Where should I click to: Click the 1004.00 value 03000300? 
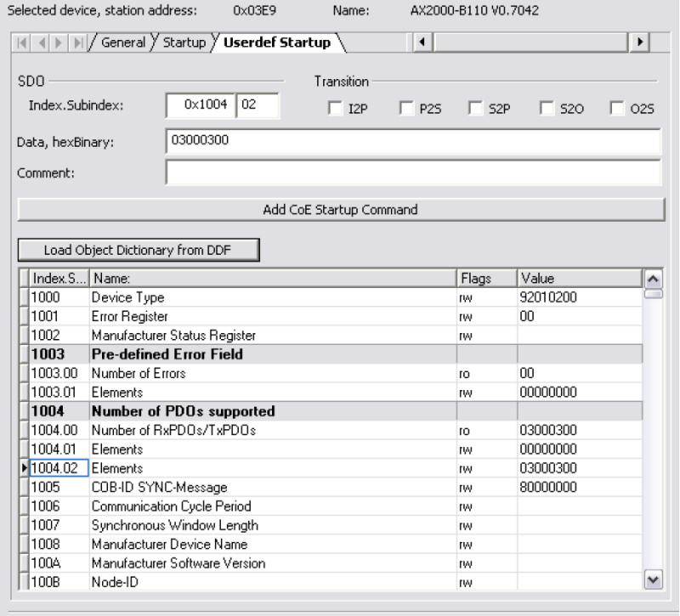click(x=580, y=431)
